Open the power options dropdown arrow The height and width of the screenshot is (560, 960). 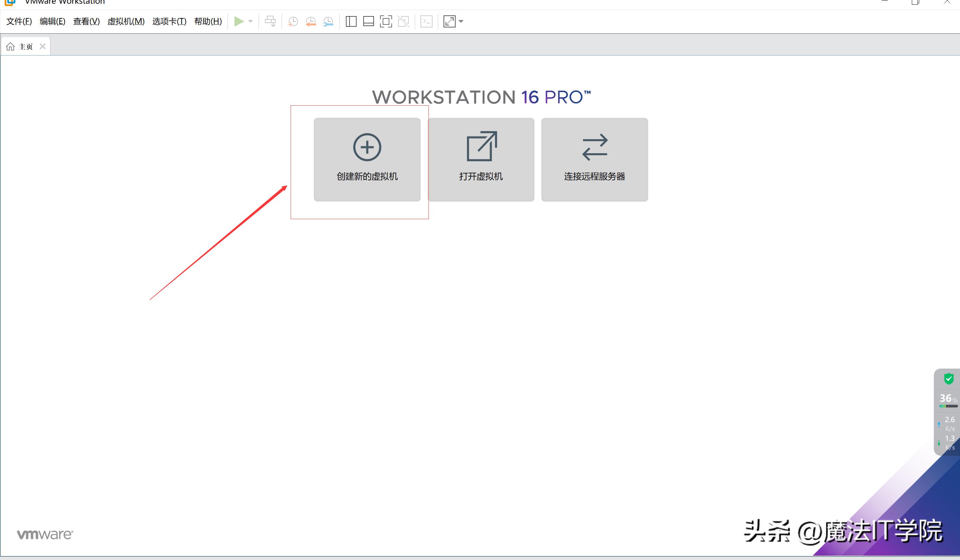[250, 21]
